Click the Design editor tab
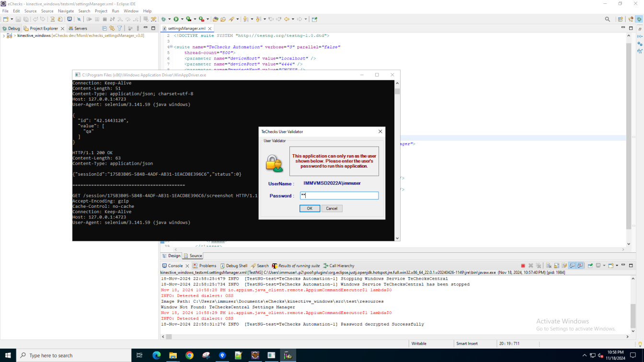Image resolution: width=644 pixels, height=362 pixels. pos(172,256)
